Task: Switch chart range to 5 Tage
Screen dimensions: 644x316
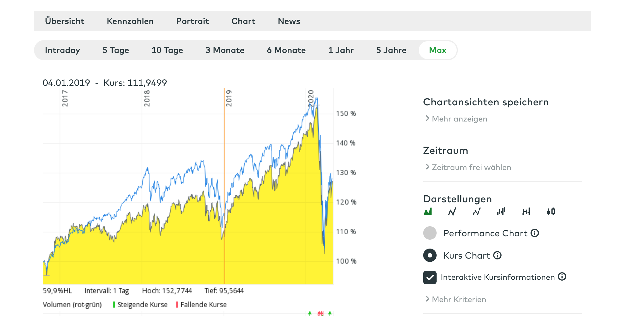Action: point(116,50)
